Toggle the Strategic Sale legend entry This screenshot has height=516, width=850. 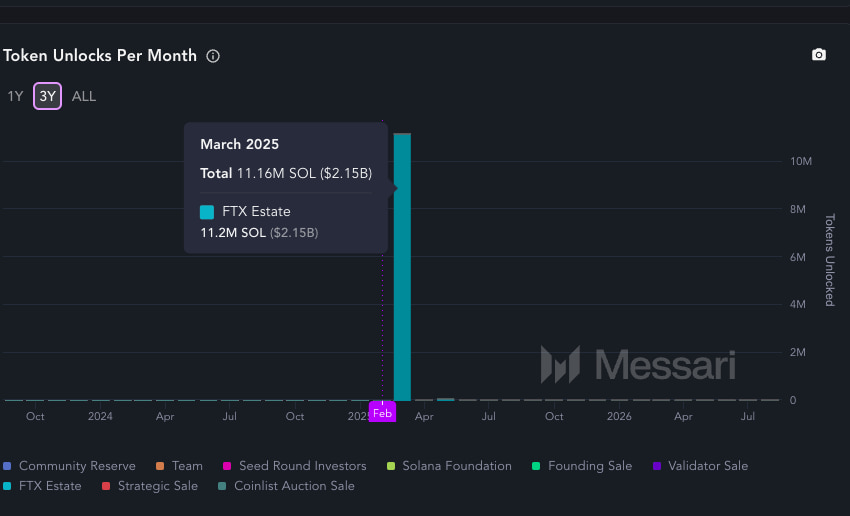[x=157, y=486]
